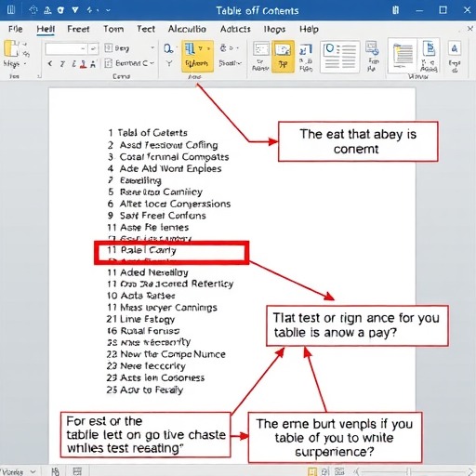Click the red underlined font color icon
The width and height of the screenshot is (476, 476).
point(83,64)
